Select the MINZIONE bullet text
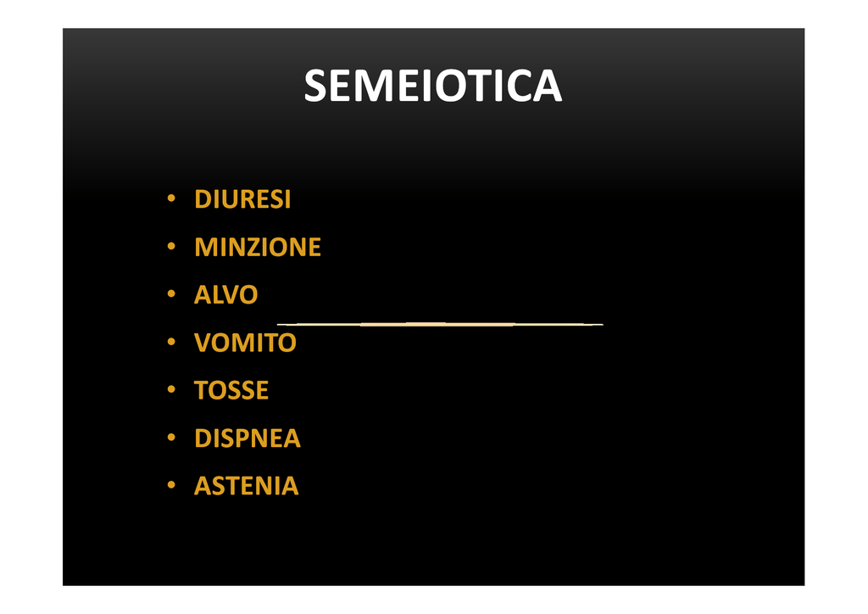Screen dimensions: 868x614 tap(258, 247)
